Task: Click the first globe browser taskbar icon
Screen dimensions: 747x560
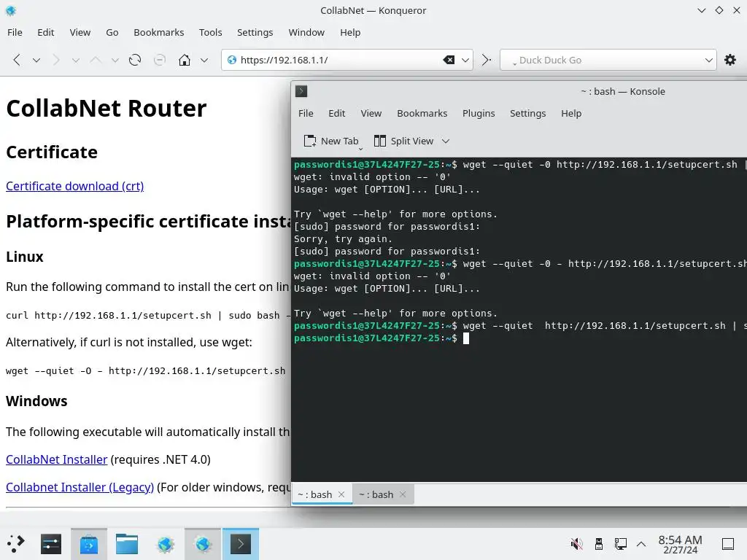Action: (166, 544)
